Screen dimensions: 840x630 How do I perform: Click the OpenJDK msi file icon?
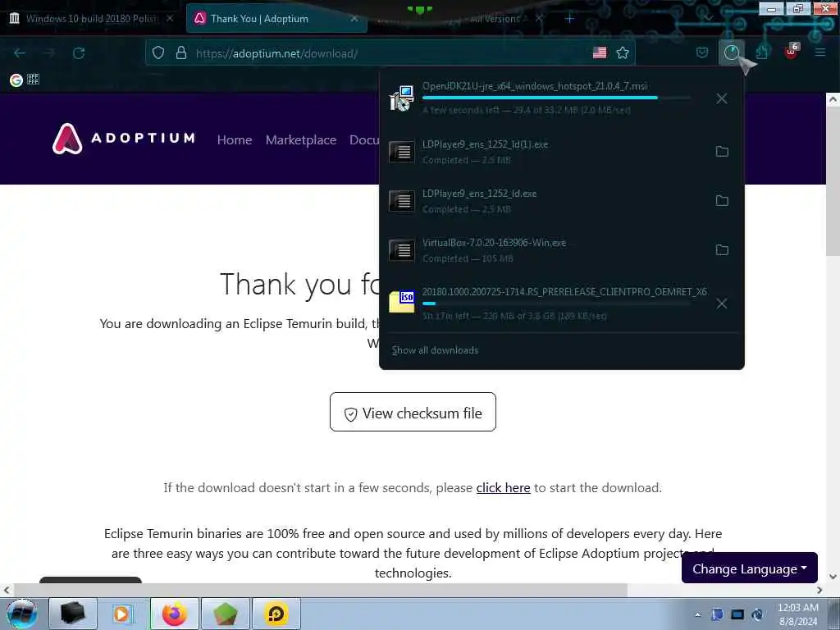pos(402,98)
